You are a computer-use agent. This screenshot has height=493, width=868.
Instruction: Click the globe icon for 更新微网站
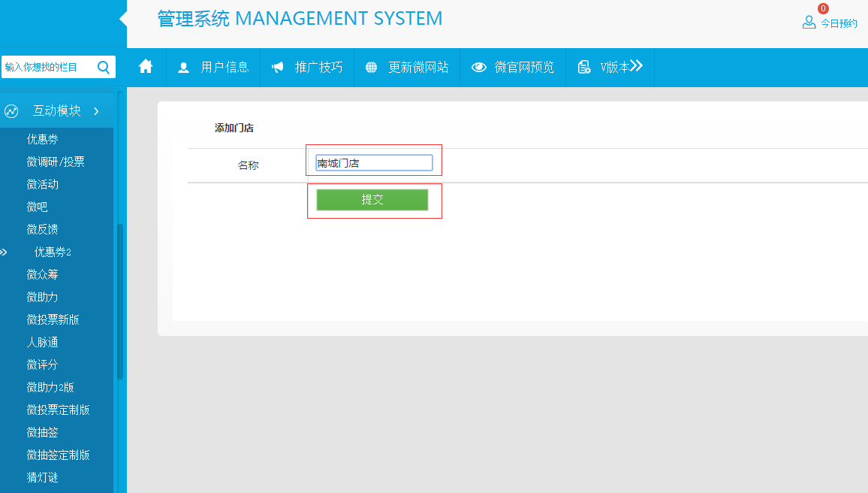371,68
